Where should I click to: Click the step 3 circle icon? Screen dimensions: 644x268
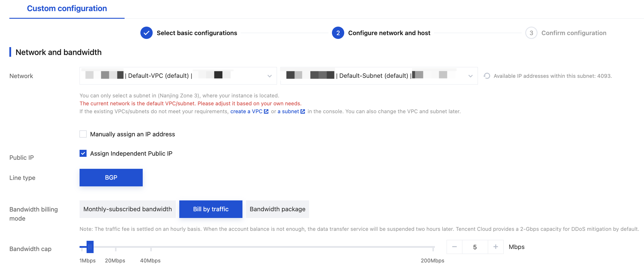click(x=531, y=33)
